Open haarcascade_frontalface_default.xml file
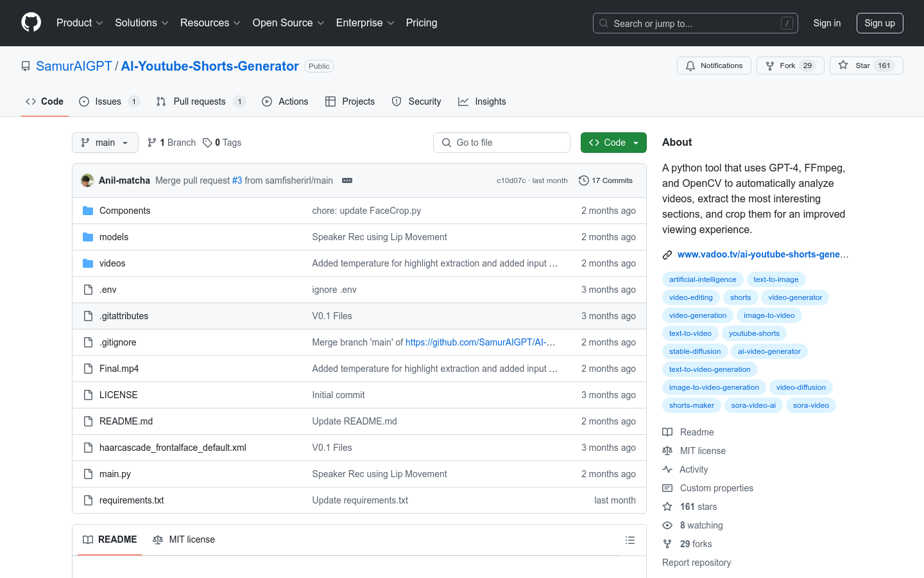The height and width of the screenshot is (578, 924). tap(173, 448)
